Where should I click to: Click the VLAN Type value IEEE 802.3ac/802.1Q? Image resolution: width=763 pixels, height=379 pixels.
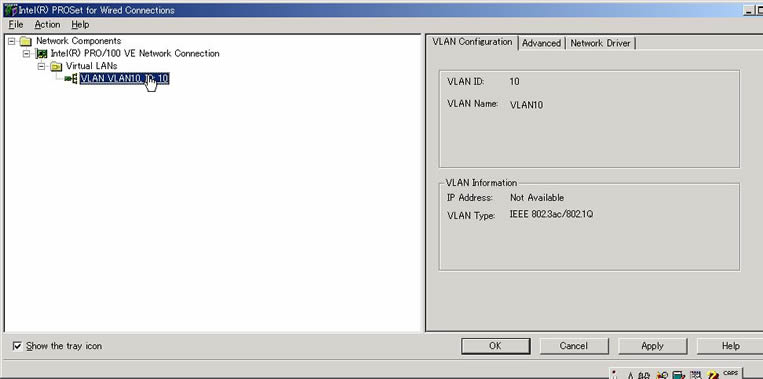551,214
